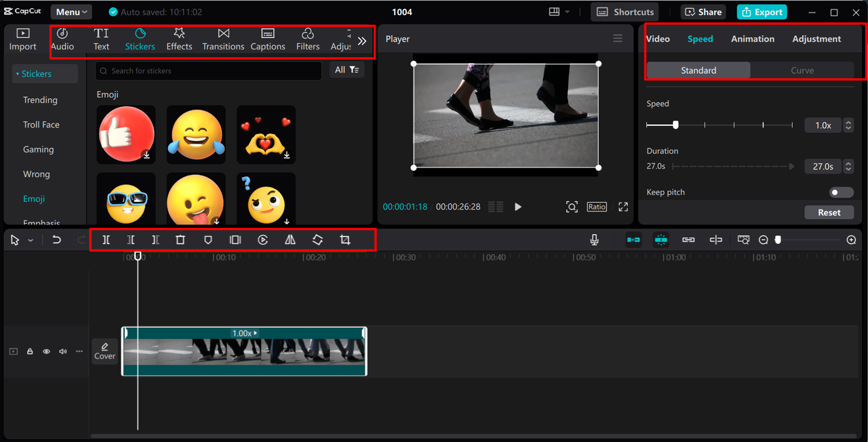The image size is (868, 442).
Task: Switch to the Effects tab
Action: (x=179, y=39)
